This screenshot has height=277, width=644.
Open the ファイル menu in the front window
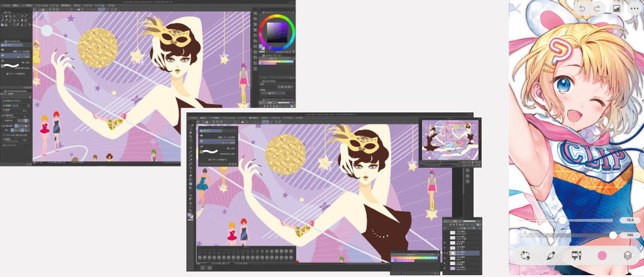click(194, 117)
